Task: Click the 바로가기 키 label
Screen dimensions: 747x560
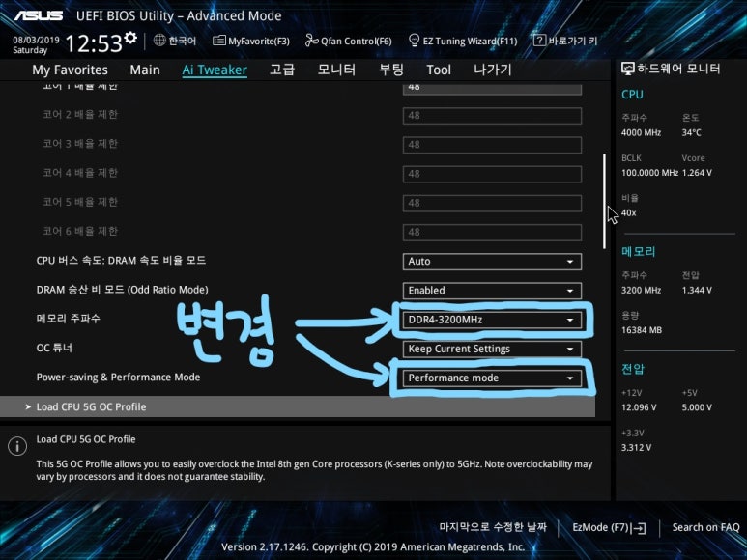Action: tap(573, 41)
